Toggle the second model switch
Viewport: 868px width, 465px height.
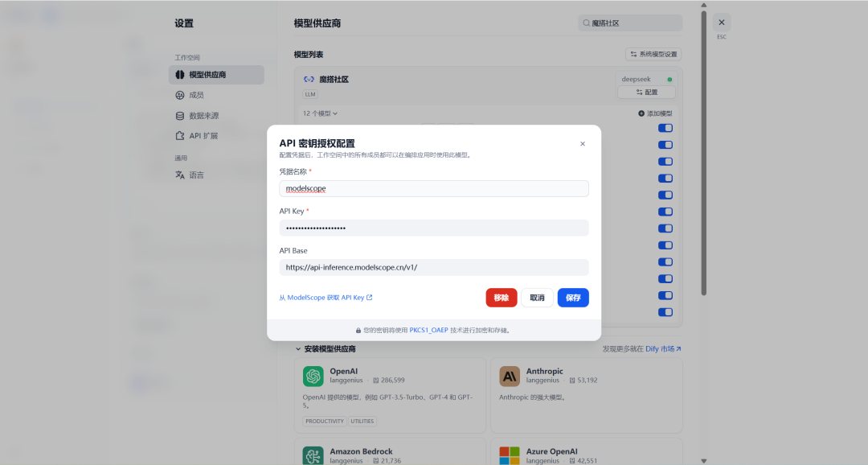pyautogui.click(x=665, y=145)
